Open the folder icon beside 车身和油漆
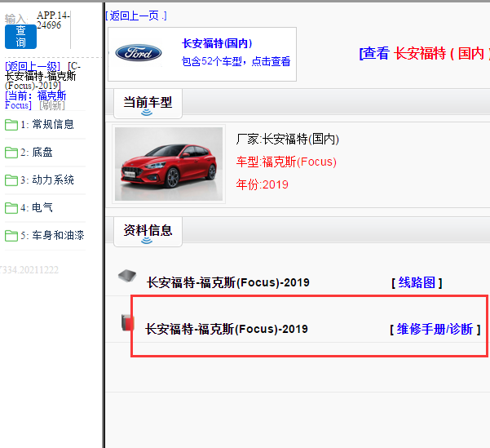Screen dimensions: 490x448 click(11, 236)
